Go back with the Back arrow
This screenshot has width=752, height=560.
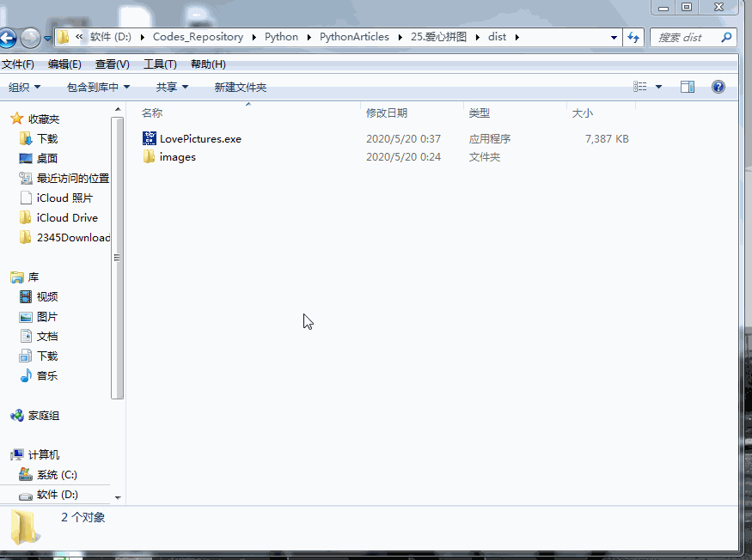pos(8,38)
